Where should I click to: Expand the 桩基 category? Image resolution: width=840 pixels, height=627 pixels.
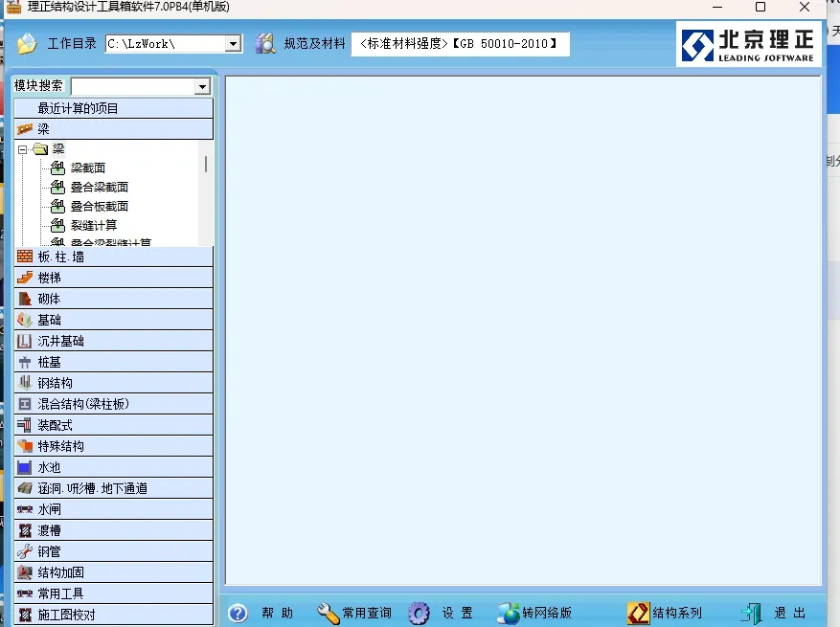(114, 362)
